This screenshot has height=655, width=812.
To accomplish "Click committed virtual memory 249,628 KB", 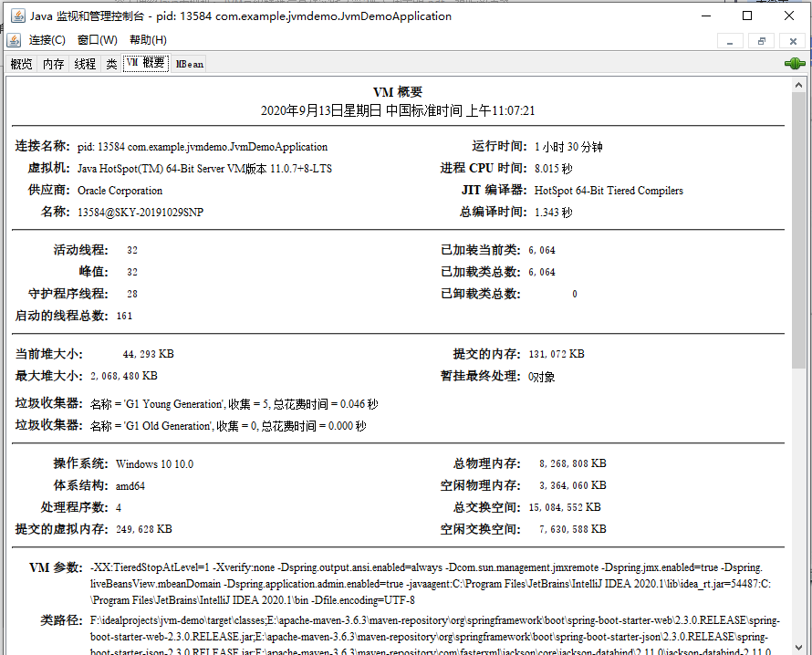I will (x=144, y=529).
